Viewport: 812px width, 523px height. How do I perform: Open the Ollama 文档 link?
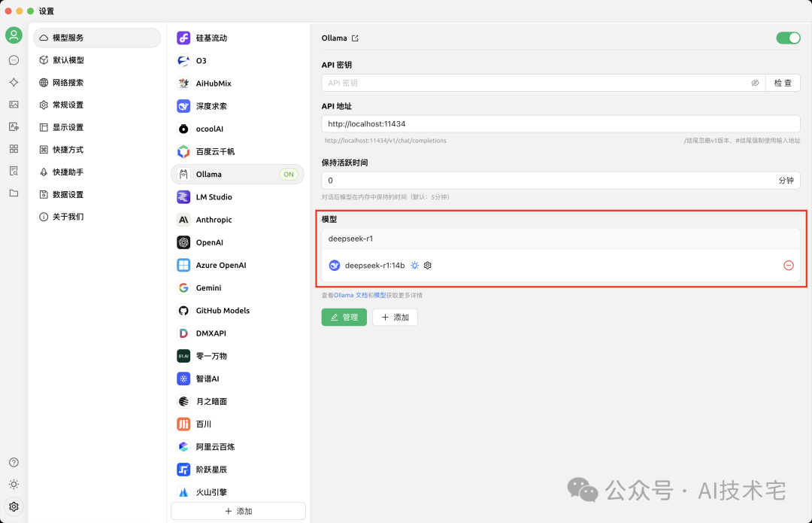(350, 296)
